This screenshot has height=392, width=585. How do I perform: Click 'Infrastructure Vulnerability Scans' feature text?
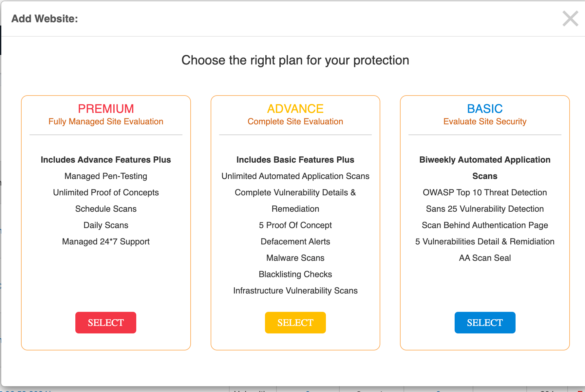click(x=295, y=291)
